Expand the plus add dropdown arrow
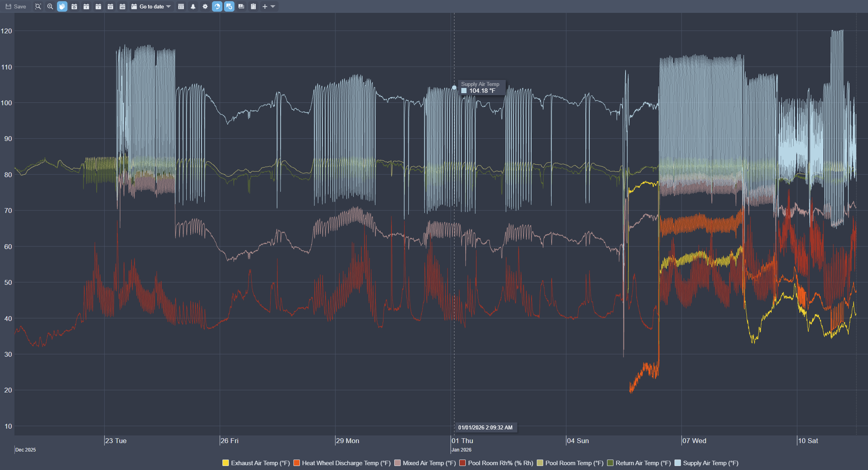The width and height of the screenshot is (868, 470). tap(273, 6)
